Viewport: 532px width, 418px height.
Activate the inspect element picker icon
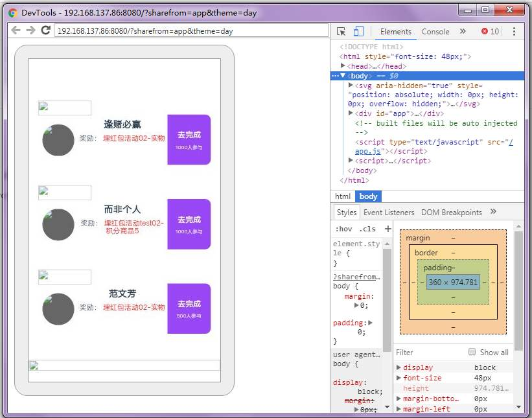coord(341,32)
